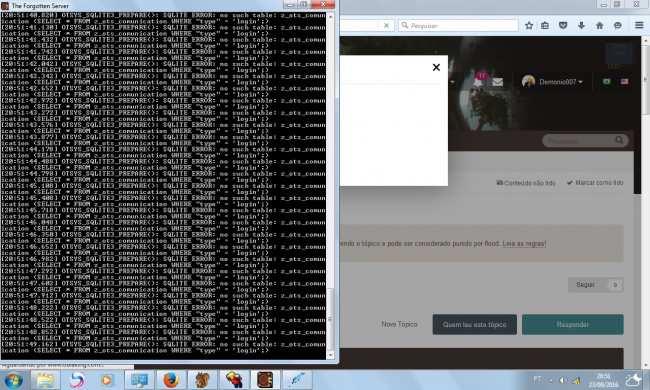Open the Pocket icon in browser toolbar

pyautogui.click(x=563, y=26)
